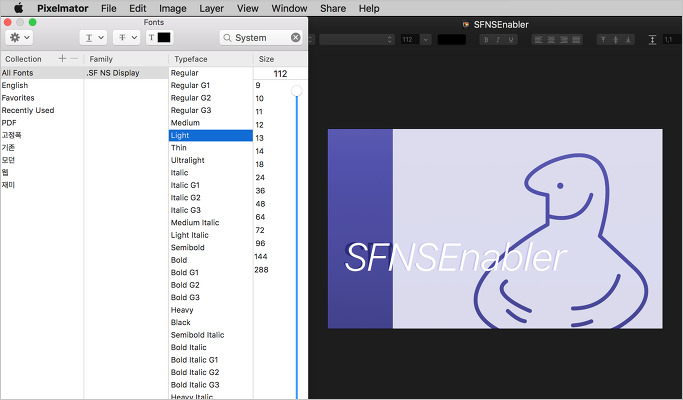The width and height of the screenshot is (683, 400).
Task: Select the 고정폭 collection
Action: (42, 135)
